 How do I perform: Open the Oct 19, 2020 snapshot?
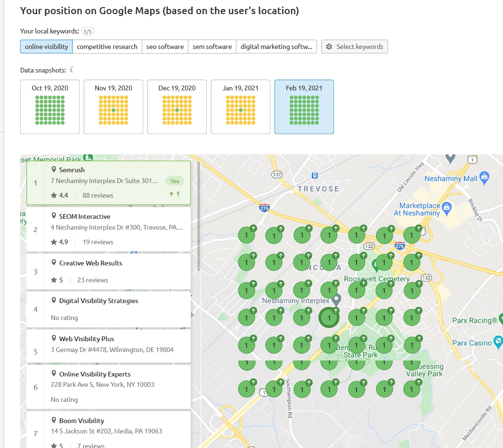point(50,107)
